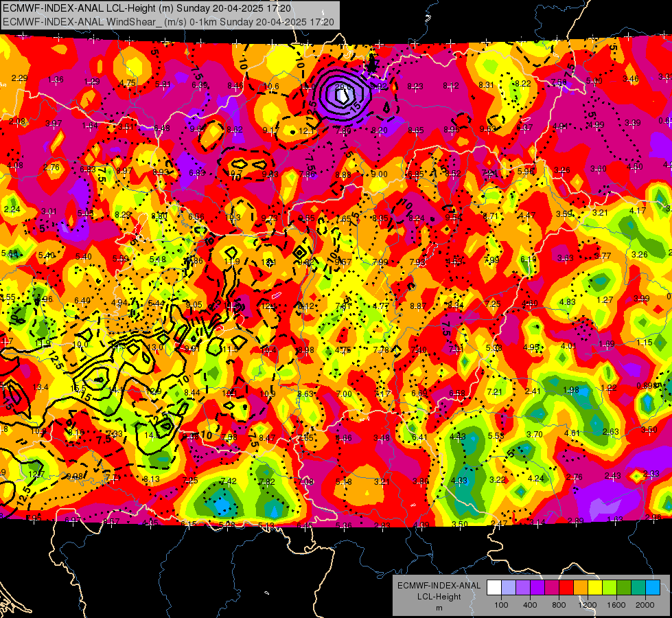Click the grid value '7.42'

tap(229, 481)
